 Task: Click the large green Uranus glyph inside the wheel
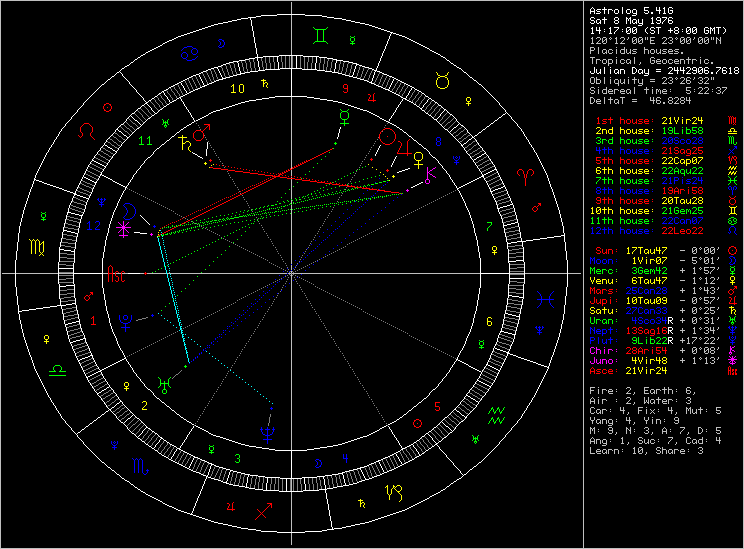164,385
